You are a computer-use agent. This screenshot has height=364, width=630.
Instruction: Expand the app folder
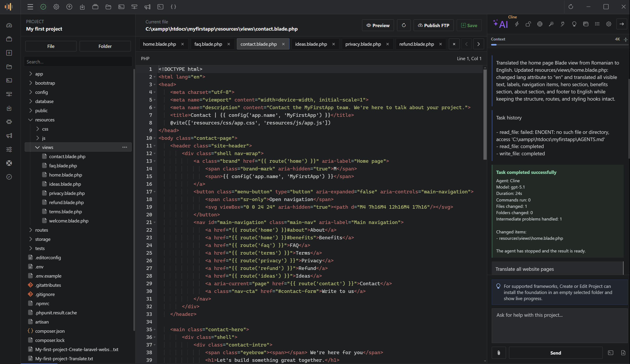pos(30,73)
